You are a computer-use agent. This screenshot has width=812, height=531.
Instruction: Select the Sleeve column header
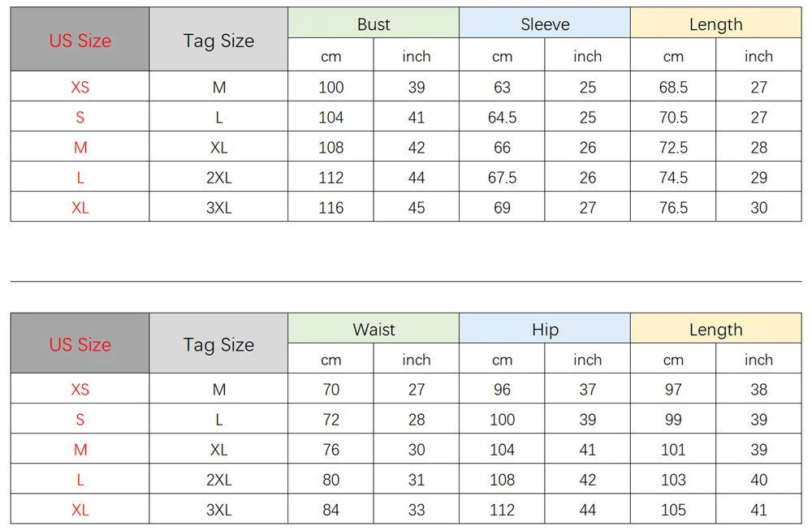tap(545, 24)
